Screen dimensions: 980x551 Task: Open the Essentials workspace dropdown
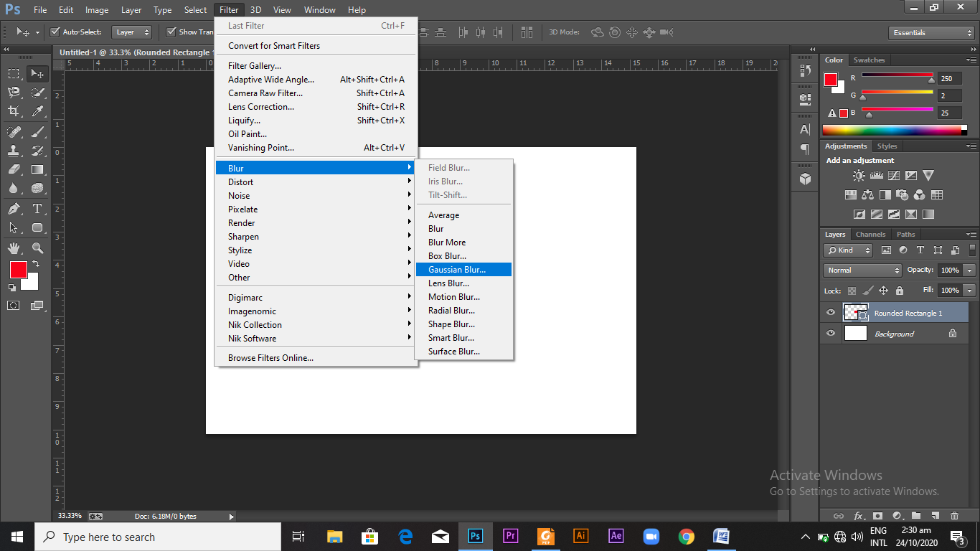click(x=930, y=32)
